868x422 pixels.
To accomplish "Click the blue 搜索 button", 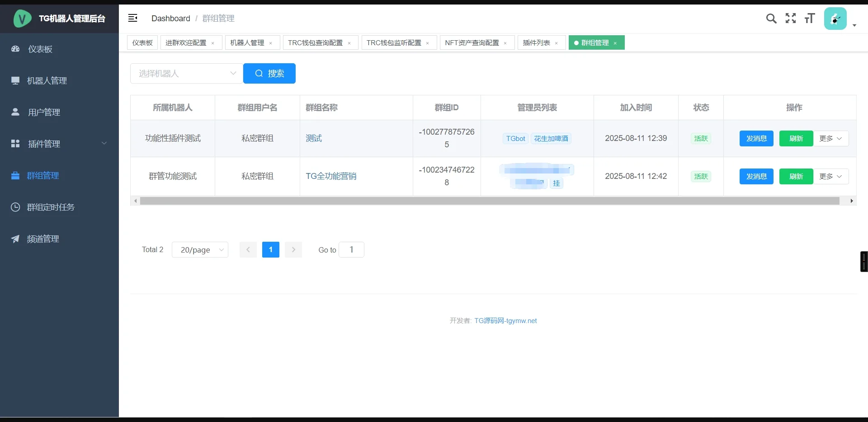I will coord(269,74).
